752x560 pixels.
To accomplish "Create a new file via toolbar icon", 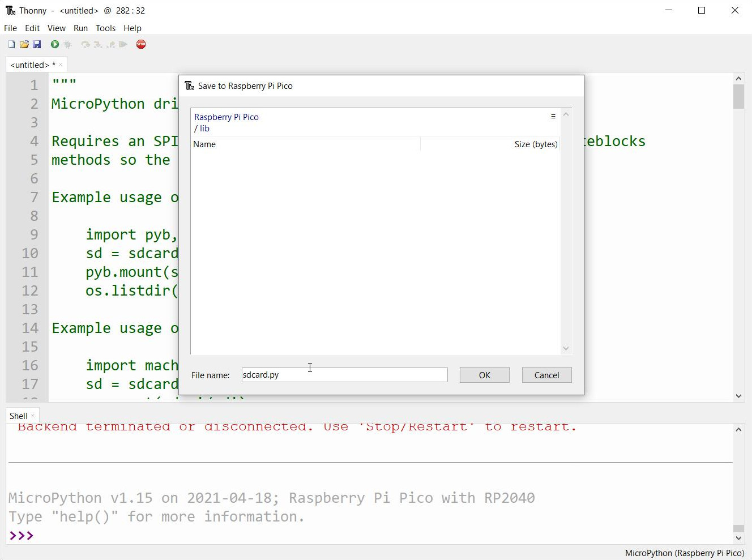I will point(11,44).
